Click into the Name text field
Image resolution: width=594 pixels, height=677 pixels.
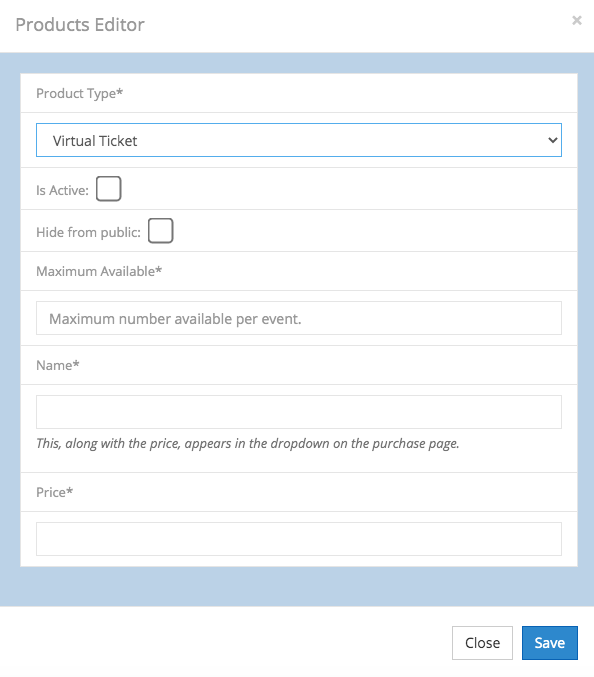pyautogui.click(x=299, y=412)
